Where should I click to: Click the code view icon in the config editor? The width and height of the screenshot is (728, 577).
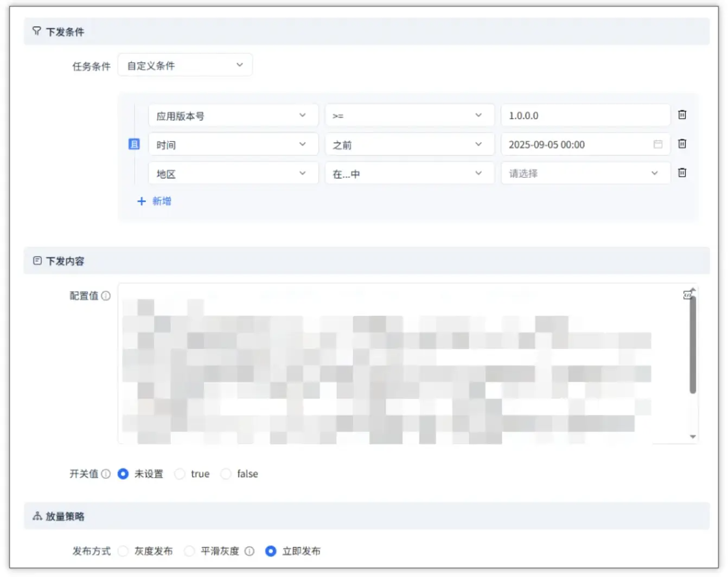687,294
